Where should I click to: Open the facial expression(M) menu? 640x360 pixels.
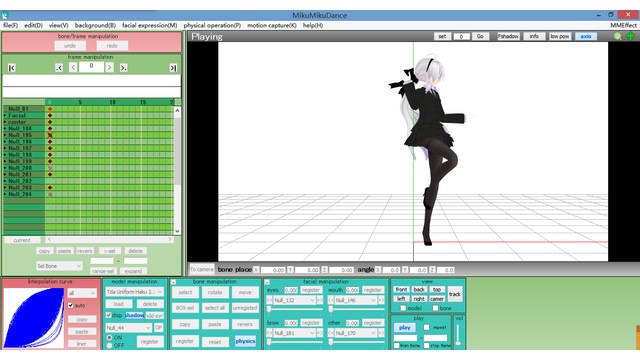pos(149,25)
